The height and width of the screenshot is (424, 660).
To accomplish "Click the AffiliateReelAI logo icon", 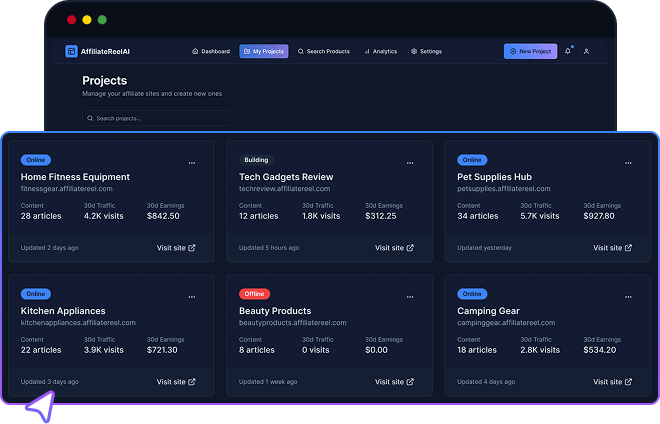I will click(x=71, y=51).
